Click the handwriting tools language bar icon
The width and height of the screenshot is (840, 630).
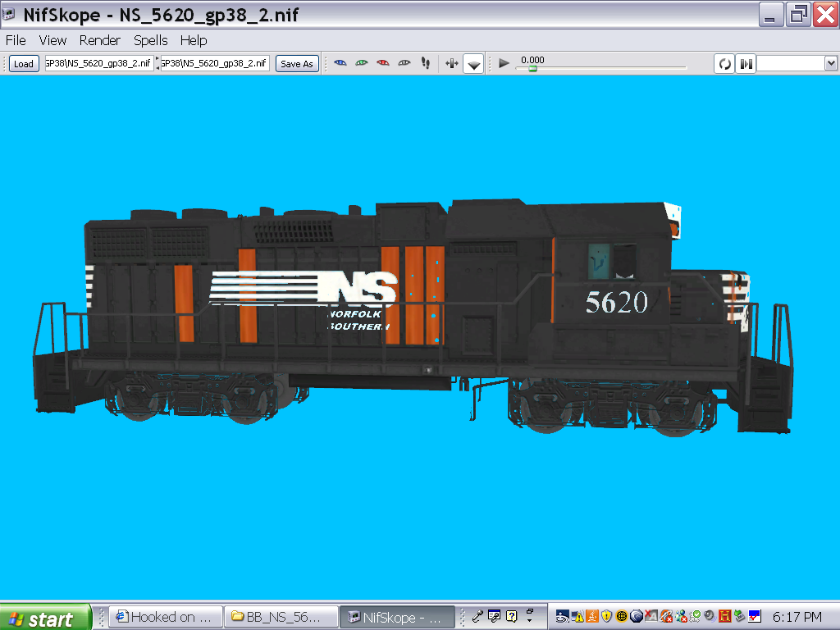pyautogui.click(x=495, y=617)
